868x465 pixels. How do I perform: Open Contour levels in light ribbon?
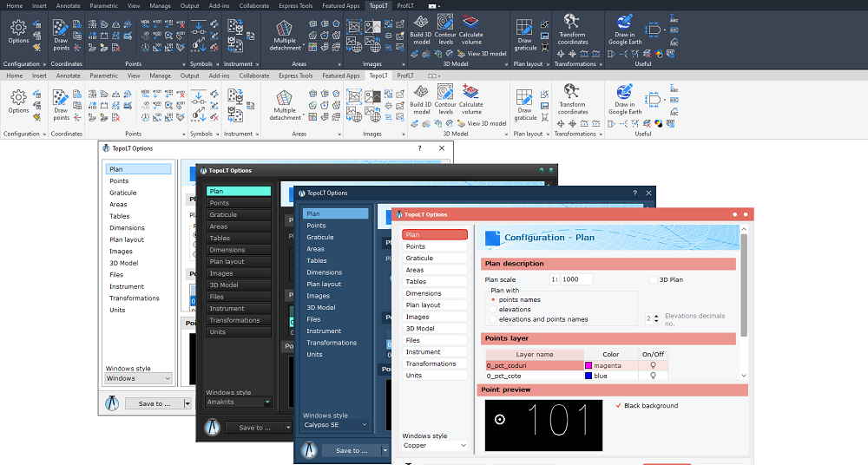click(445, 100)
